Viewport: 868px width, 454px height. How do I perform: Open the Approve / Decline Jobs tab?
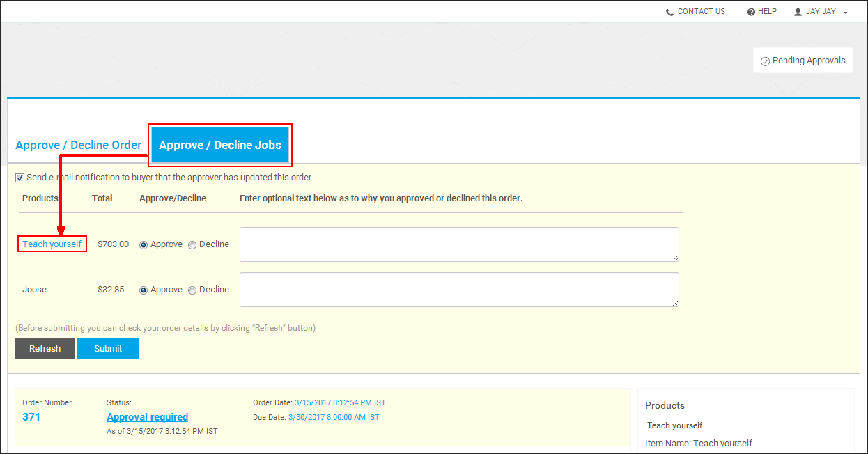[220, 145]
